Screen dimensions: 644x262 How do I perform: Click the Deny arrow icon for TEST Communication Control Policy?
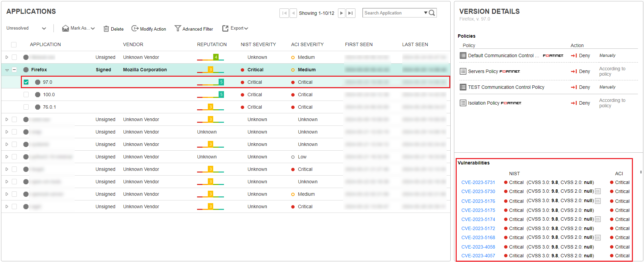tap(574, 87)
